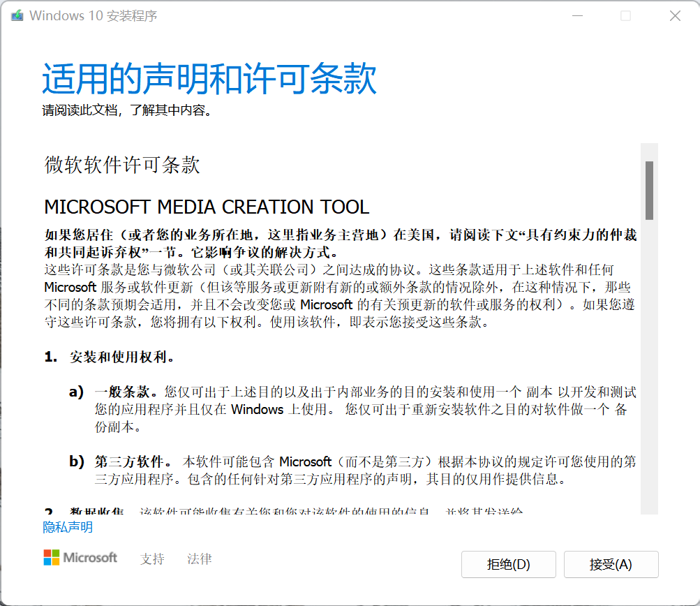Open the 法律 legal link
The width and height of the screenshot is (700, 606).
click(x=198, y=559)
